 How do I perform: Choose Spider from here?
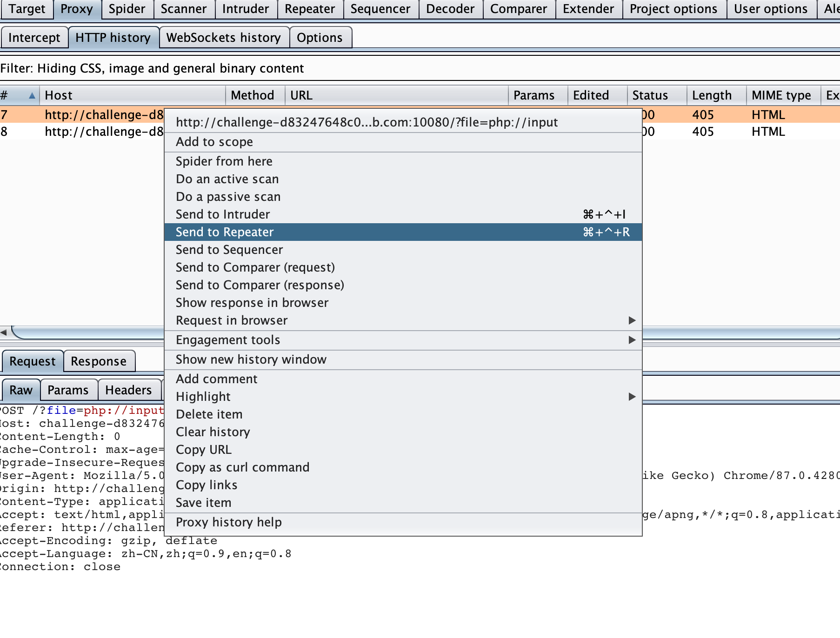(x=403, y=161)
